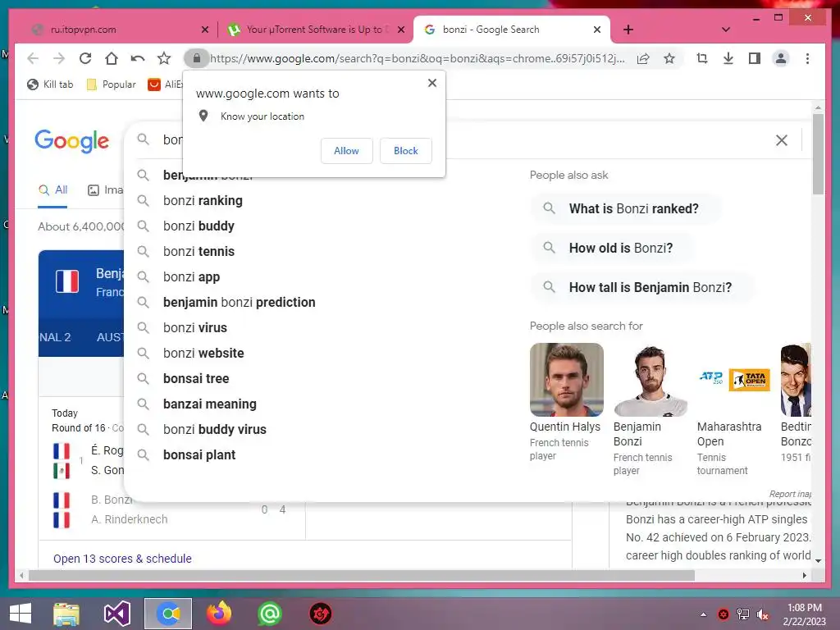Open the Popular bookmarks folder

pyautogui.click(x=112, y=84)
